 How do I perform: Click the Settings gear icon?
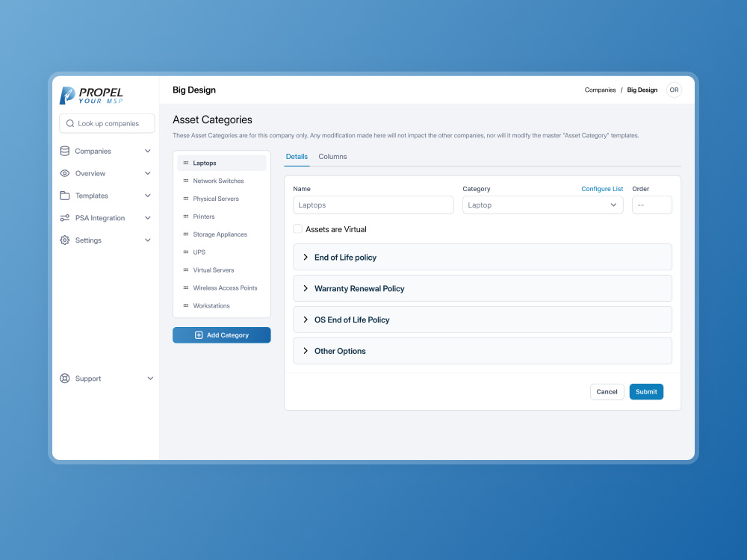point(65,240)
